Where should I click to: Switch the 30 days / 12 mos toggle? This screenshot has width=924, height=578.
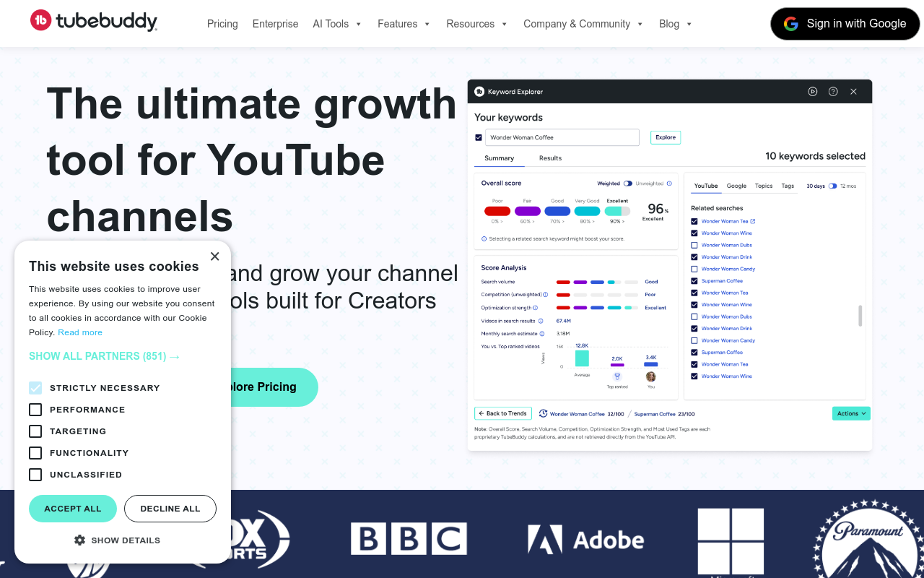point(832,186)
